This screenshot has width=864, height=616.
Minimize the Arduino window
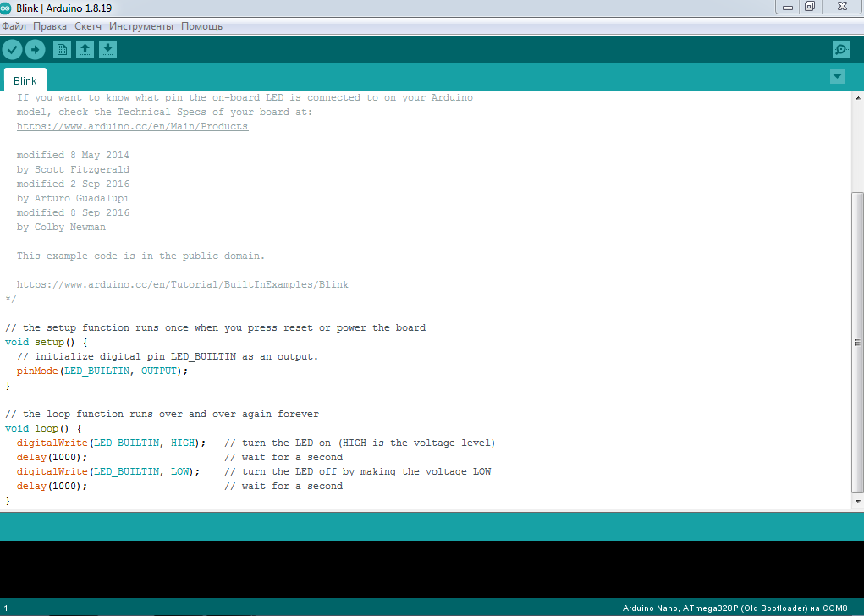[787, 7]
